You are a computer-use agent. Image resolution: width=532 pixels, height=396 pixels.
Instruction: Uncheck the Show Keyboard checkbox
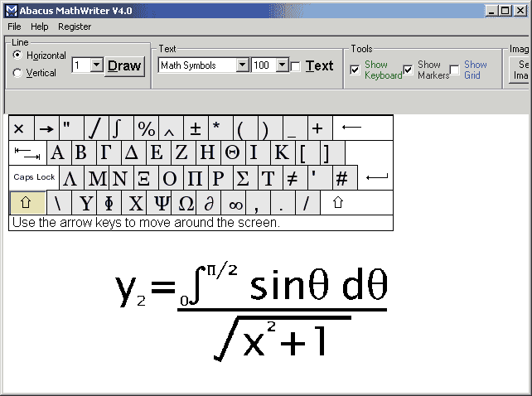pos(355,70)
